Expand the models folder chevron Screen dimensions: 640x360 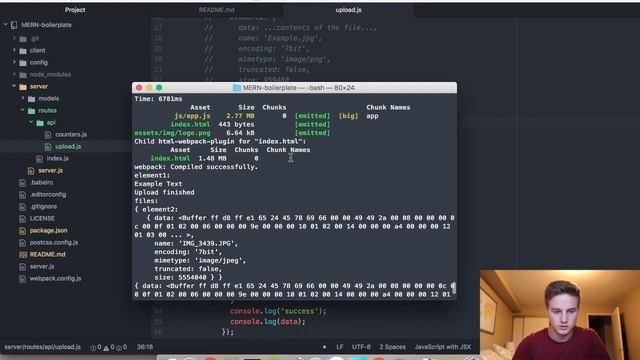(x=23, y=98)
